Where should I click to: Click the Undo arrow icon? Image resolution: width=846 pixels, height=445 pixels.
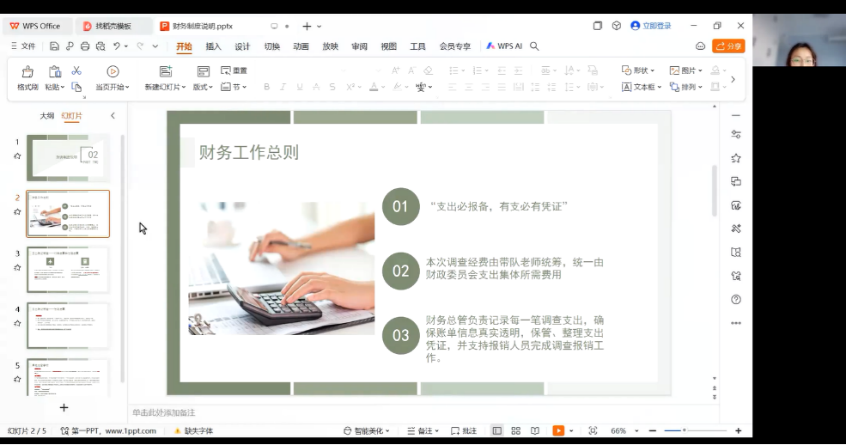pos(117,46)
